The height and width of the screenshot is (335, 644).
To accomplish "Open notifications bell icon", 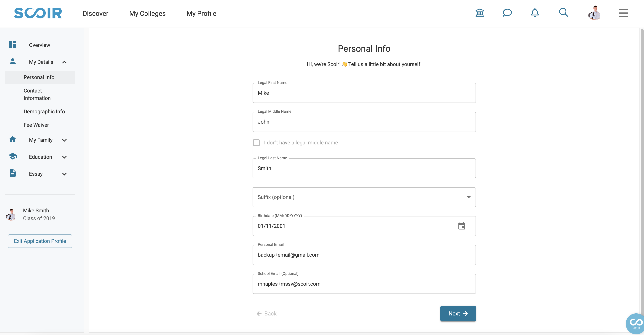I will point(535,13).
